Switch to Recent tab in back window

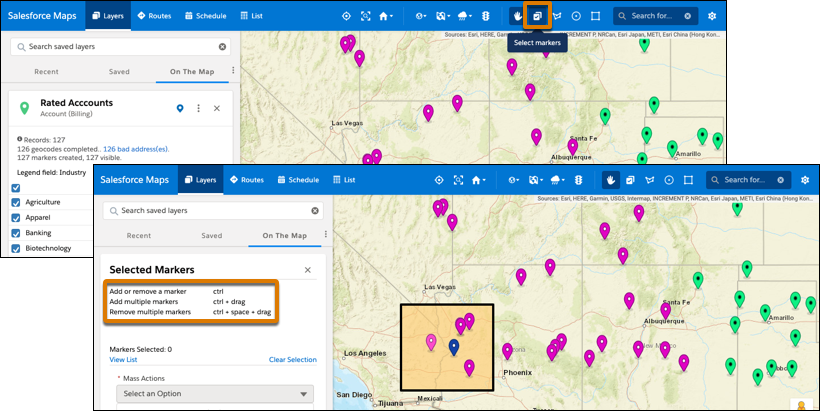47,72
